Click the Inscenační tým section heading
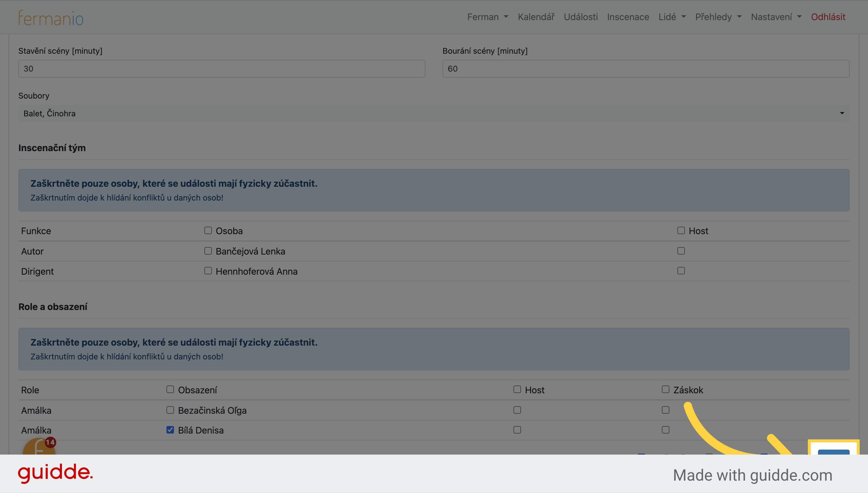This screenshot has width=868, height=493. click(x=52, y=148)
